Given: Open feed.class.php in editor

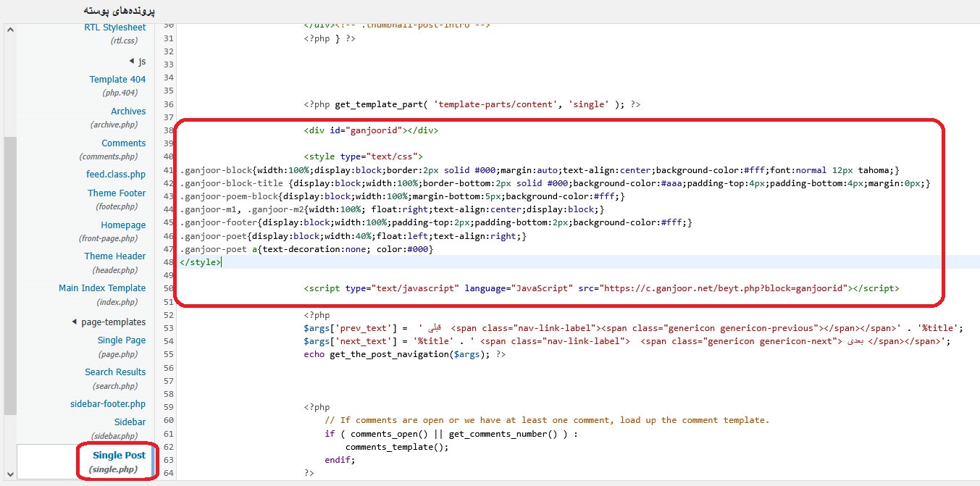Looking at the screenshot, I should click(x=116, y=175).
